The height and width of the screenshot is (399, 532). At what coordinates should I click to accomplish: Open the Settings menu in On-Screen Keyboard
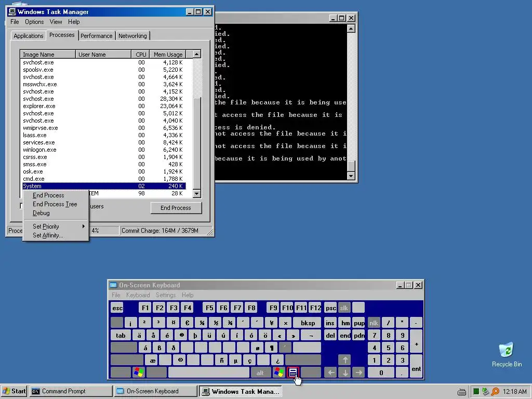[166, 295]
